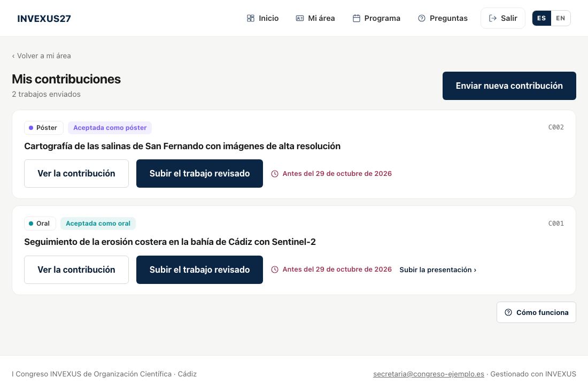The width and height of the screenshot is (588, 385).
Task: Select the ES language option
Action: pos(541,18)
